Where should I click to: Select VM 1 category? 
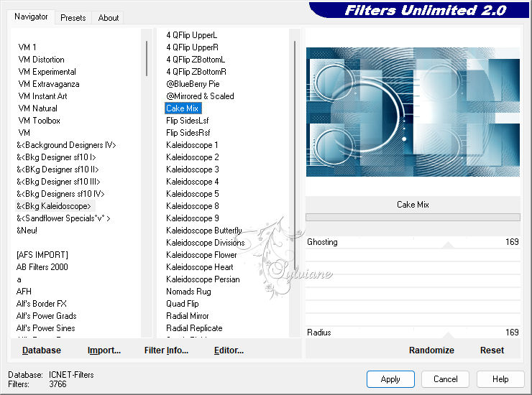[27, 47]
